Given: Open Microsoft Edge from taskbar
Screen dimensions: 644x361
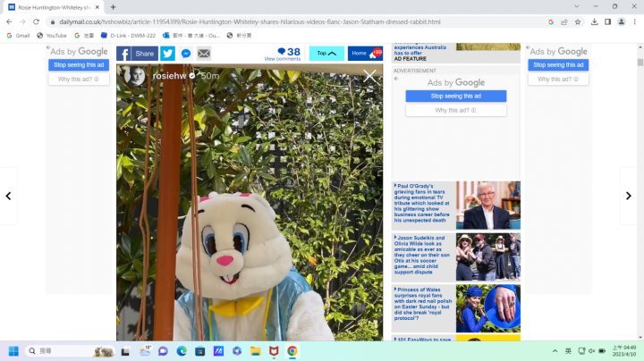Looking at the screenshot, I should tap(182, 351).
